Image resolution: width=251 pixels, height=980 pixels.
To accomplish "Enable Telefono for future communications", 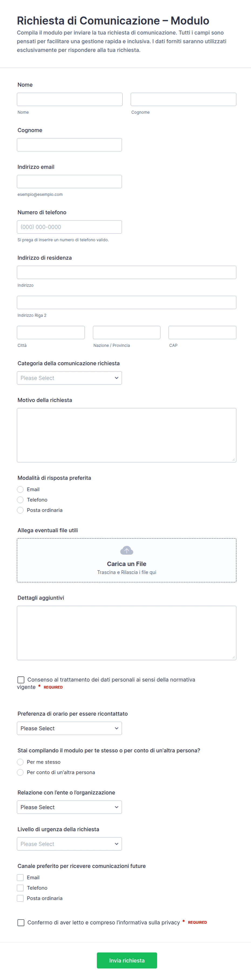I will (x=20, y=888).
